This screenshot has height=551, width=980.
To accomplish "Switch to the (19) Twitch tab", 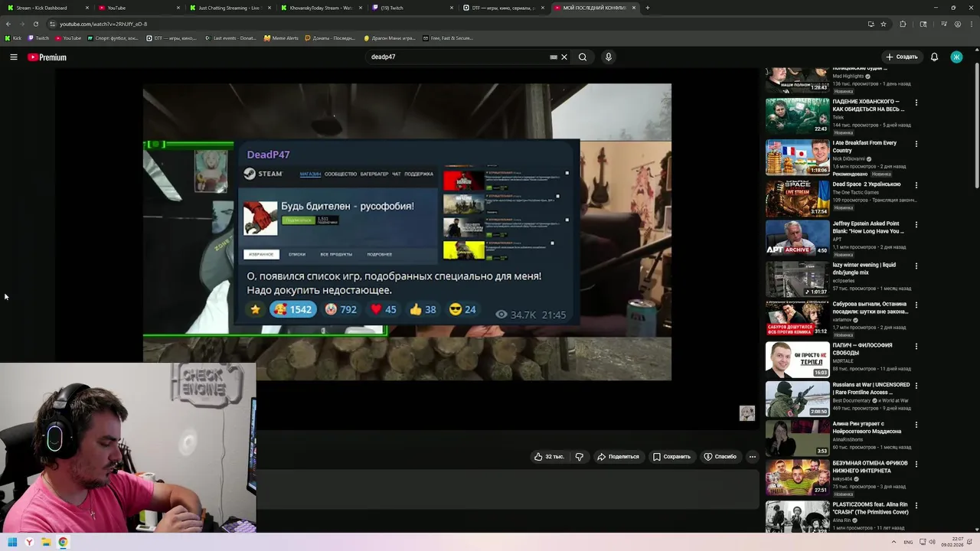I will coord(412,8).
